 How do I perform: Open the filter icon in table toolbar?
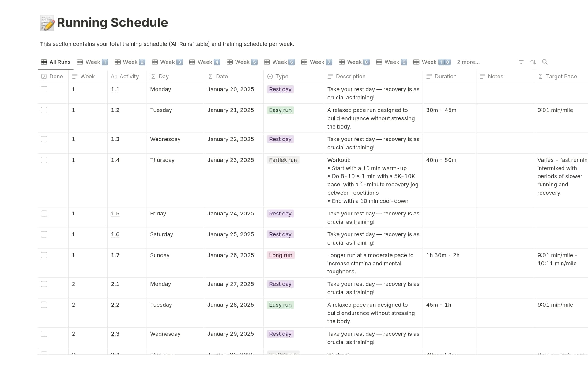click(521, 62)
